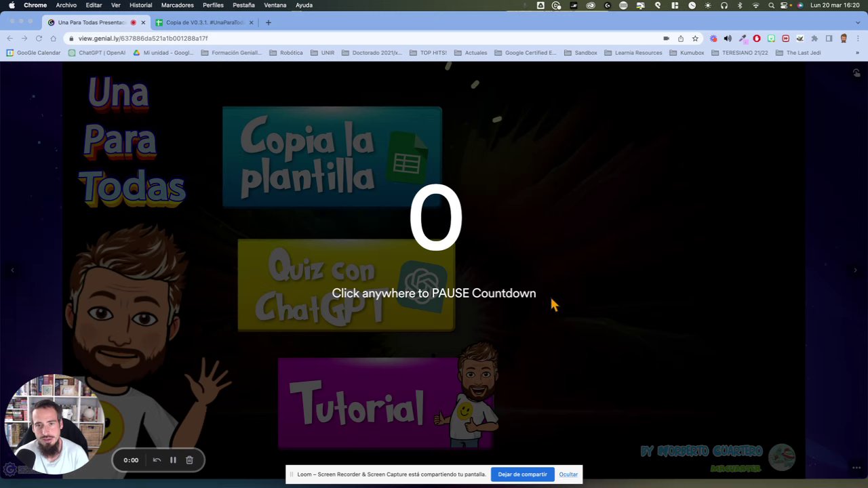Open the Extensions puzzle piece menu
The image size is (868, 488).
tap(814, 39)
